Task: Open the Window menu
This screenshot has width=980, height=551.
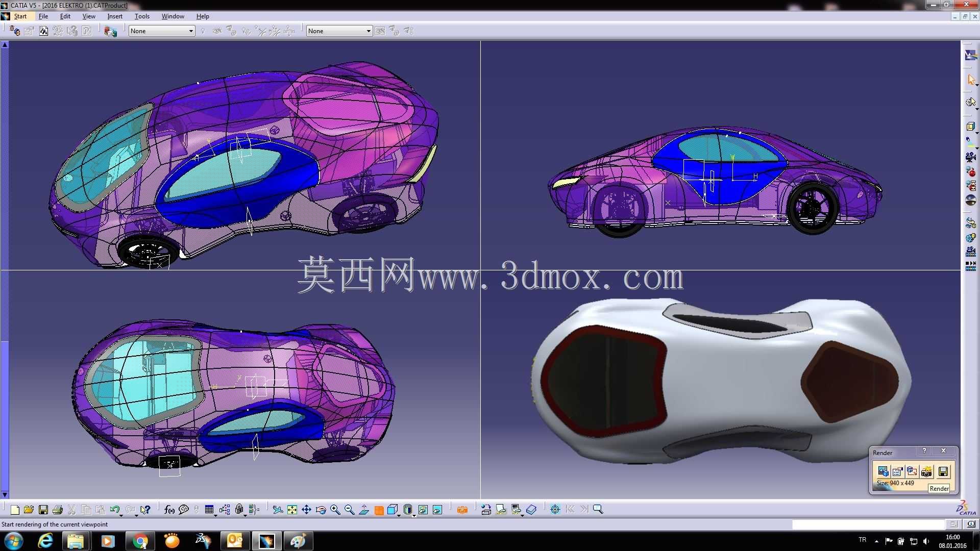Action: 173,16
